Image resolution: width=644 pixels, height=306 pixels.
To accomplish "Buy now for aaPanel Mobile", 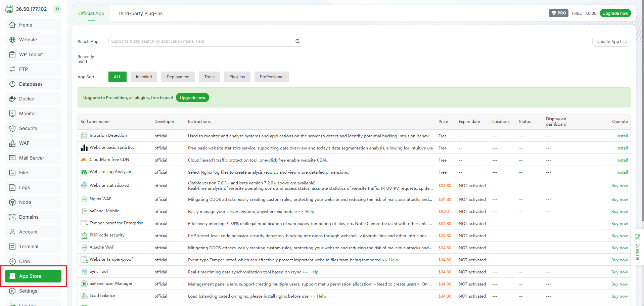I will click(x=619, y=212).
